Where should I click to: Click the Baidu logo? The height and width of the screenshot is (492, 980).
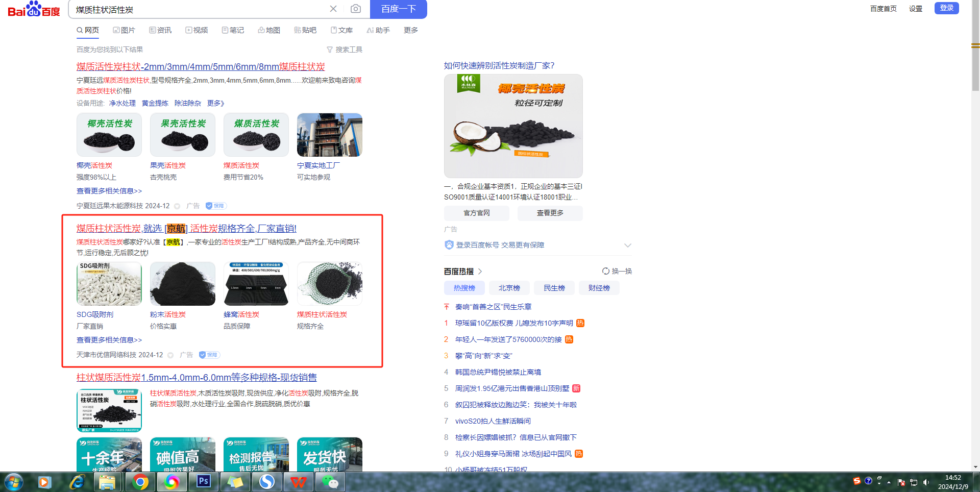click(x=34, y=9)
